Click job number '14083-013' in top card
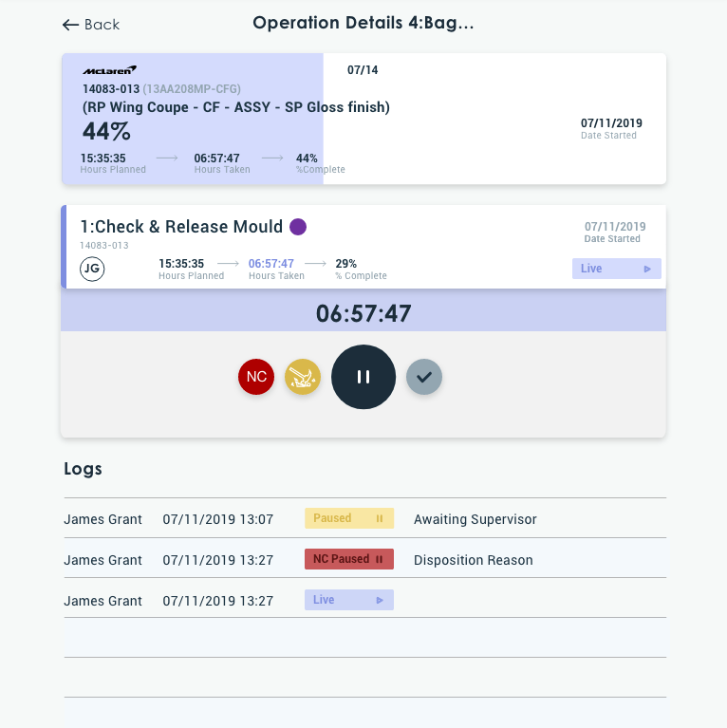This screenshot has width=727, height=728. [x=111, y=89]
